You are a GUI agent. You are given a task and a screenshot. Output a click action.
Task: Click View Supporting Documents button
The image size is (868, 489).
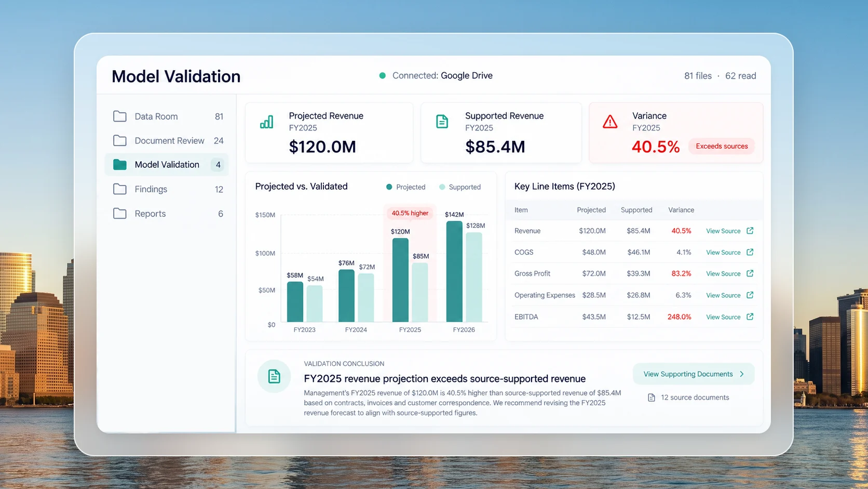pos(694,374)
